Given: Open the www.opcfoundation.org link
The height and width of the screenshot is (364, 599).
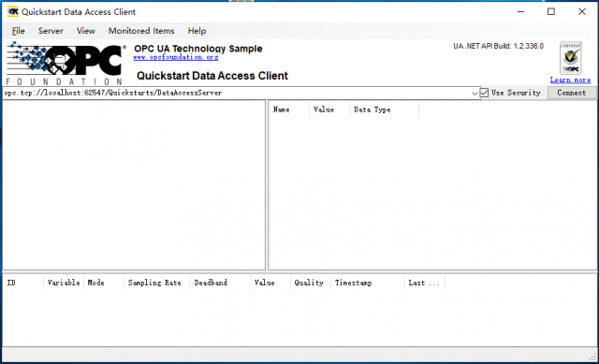Looking at the screenshot, I should coord(175,57).
